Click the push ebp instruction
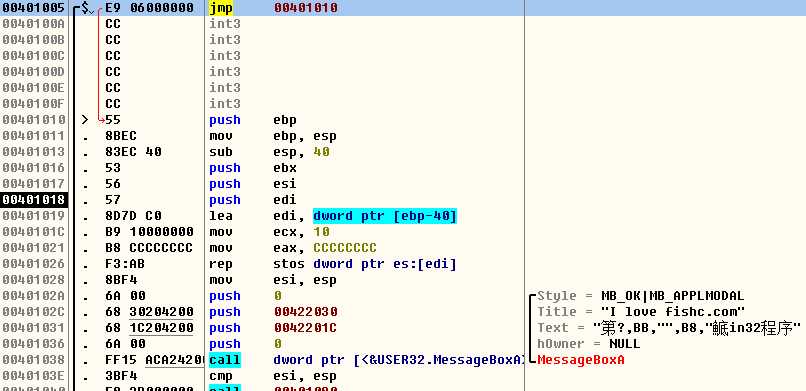The image size is (806, 391). (x=252, y=120)
